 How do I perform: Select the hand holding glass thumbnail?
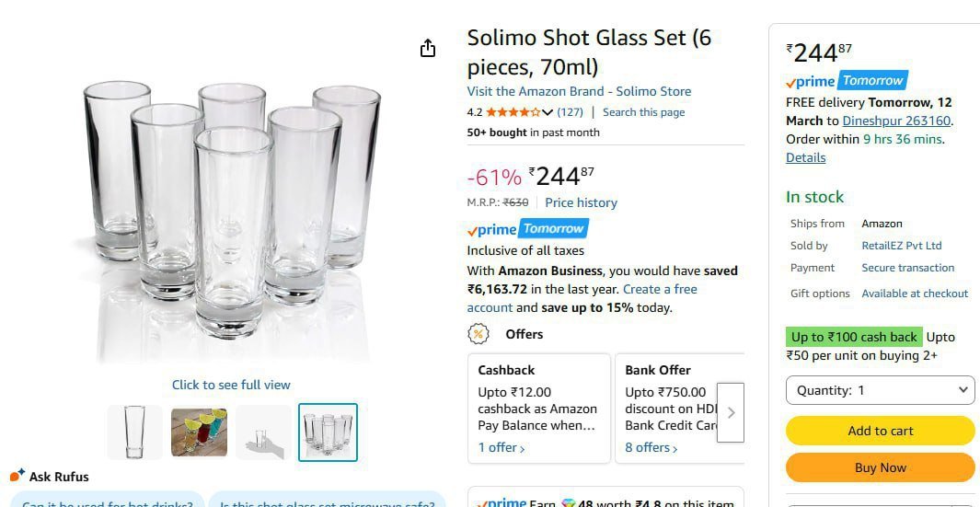263,432
